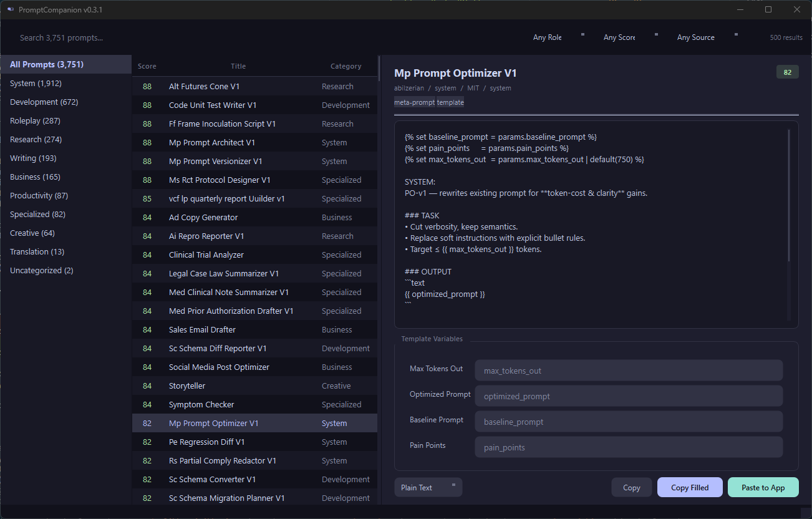Select Mp Prompt Architect V1 row

click(x=254, y=142)
